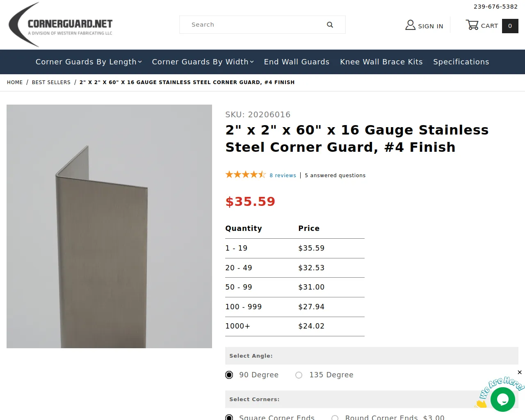Open the shopping cart icon
Image resolution: width=525 pixels, height=420 pixels.
tap(472, 25)
